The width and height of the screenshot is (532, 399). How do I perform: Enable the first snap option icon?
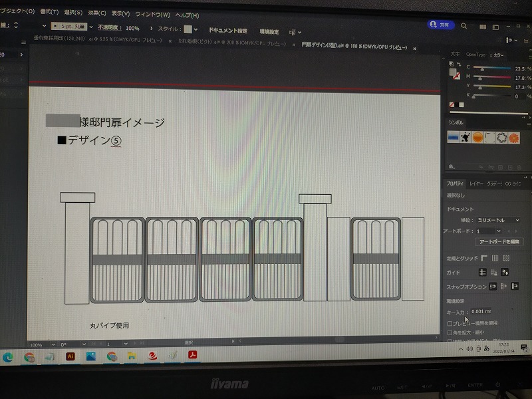pyautogui.click(x=493, y=287)
